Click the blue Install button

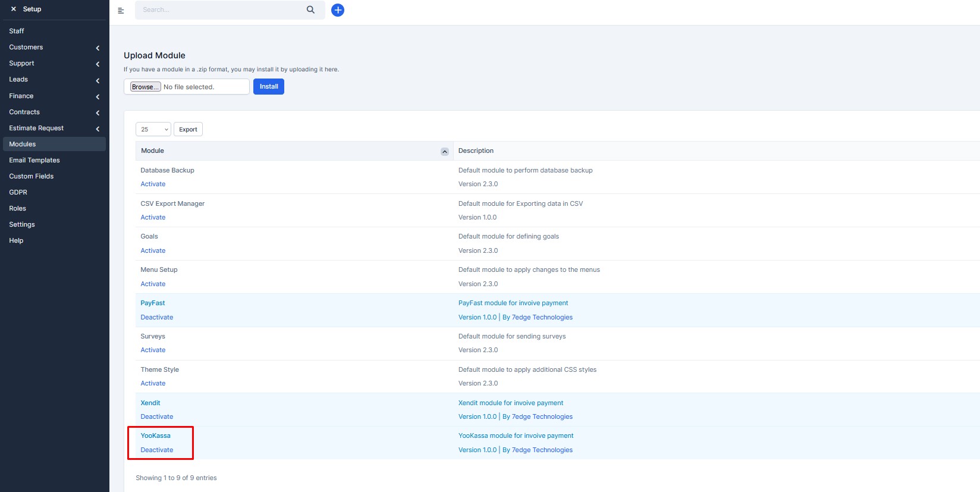[x=269, y=86]
